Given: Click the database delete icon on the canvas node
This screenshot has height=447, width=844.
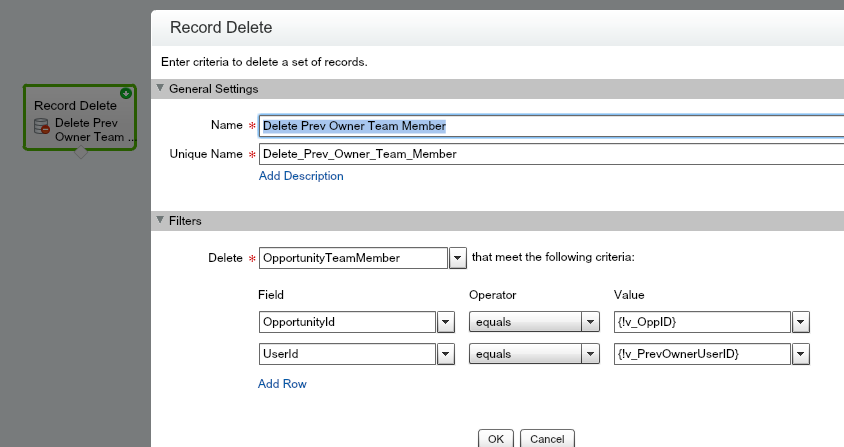Looking at the screenshot, I should click(42, 127).
